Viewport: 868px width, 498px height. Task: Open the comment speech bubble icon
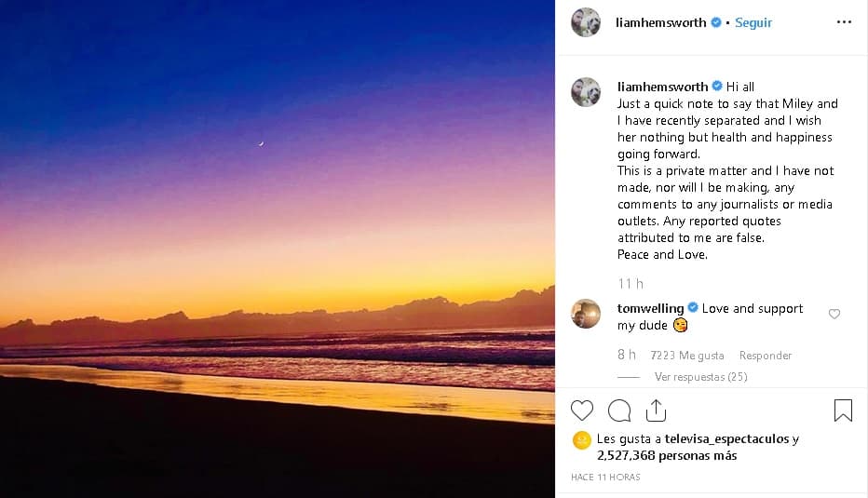[x=619, y=411]
